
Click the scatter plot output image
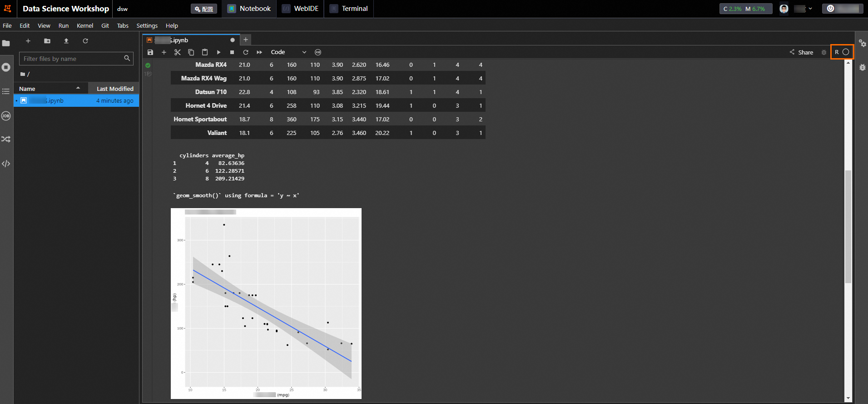(266, 304)
